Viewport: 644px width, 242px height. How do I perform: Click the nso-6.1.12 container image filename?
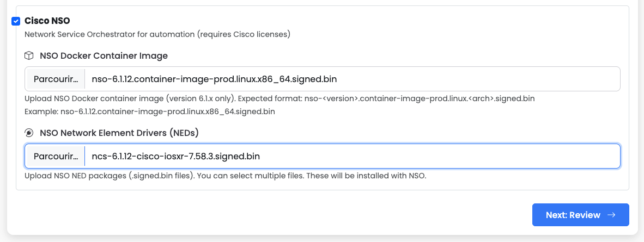(x=214, y=79)
